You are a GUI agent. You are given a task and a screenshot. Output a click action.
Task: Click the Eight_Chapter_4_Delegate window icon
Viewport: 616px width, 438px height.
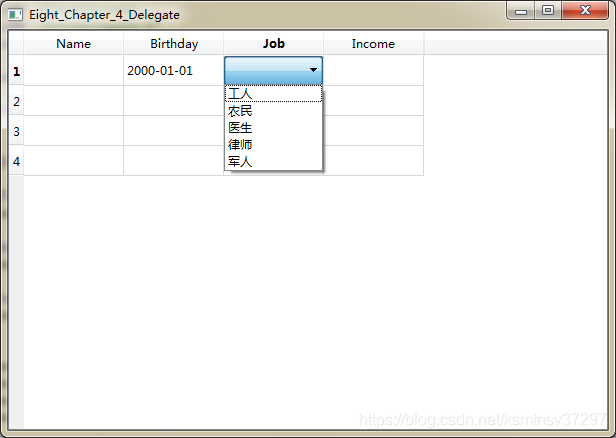coord(15,15)
